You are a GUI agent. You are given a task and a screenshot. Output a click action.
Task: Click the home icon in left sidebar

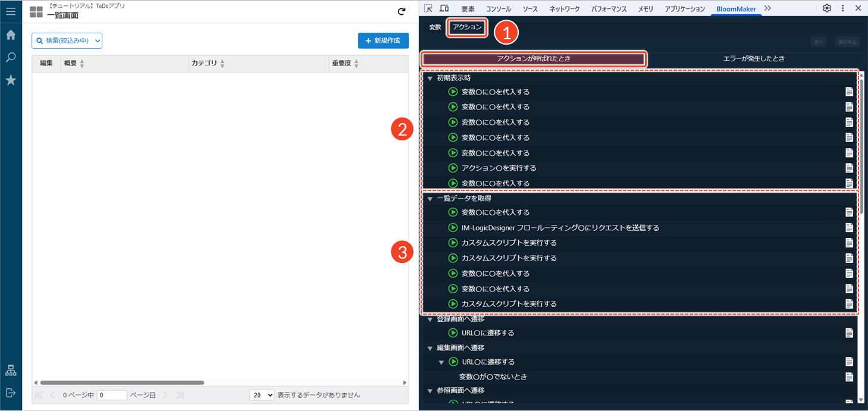[x=11, y=35]
